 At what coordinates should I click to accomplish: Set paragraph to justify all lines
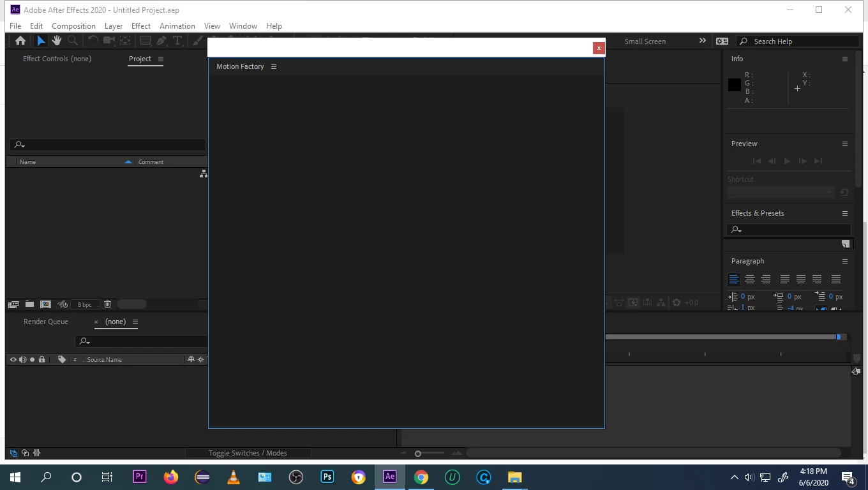836,279
